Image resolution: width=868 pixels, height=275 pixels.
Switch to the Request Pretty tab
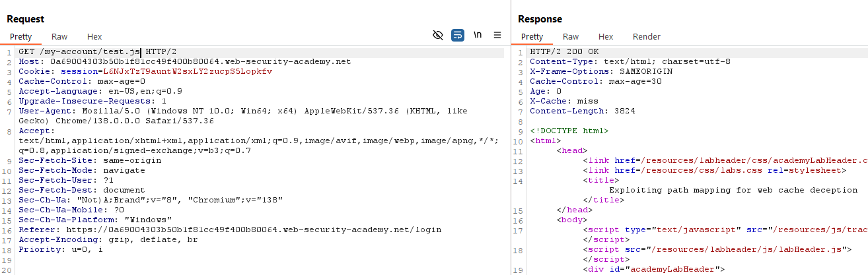pyautogui.click(x=20, y=37)
